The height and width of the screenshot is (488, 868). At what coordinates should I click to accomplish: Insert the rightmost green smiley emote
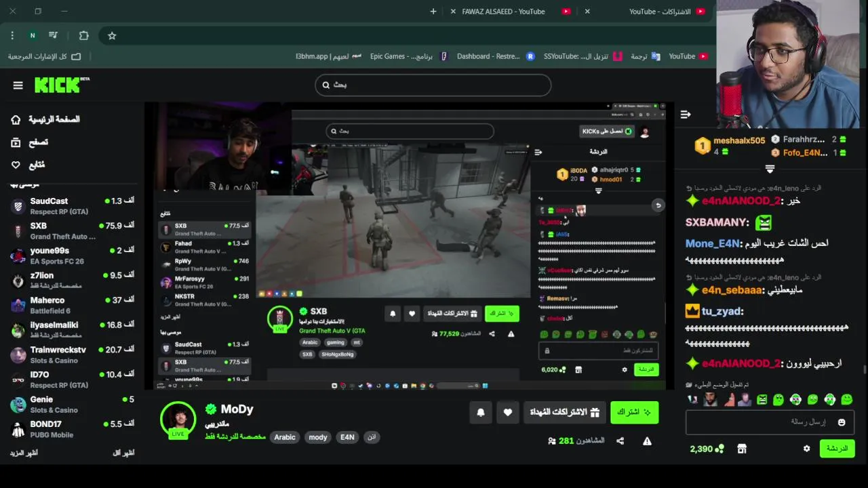click(x=847, y=400)
